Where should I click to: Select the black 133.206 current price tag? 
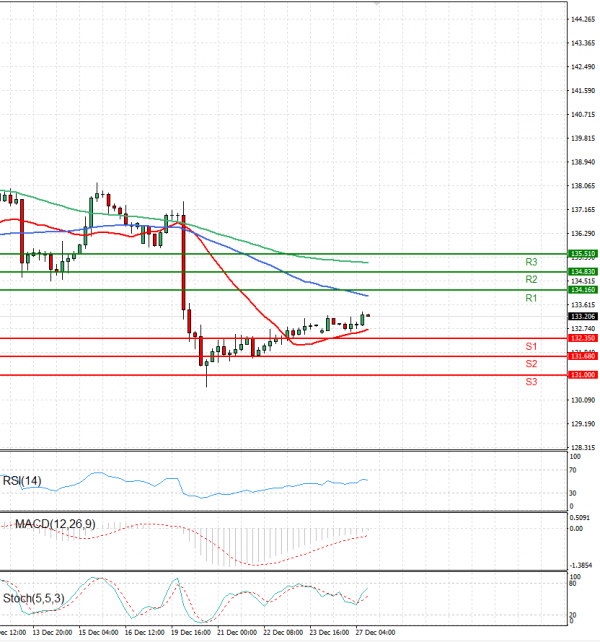pyautogui.click(x=582, y=316)
